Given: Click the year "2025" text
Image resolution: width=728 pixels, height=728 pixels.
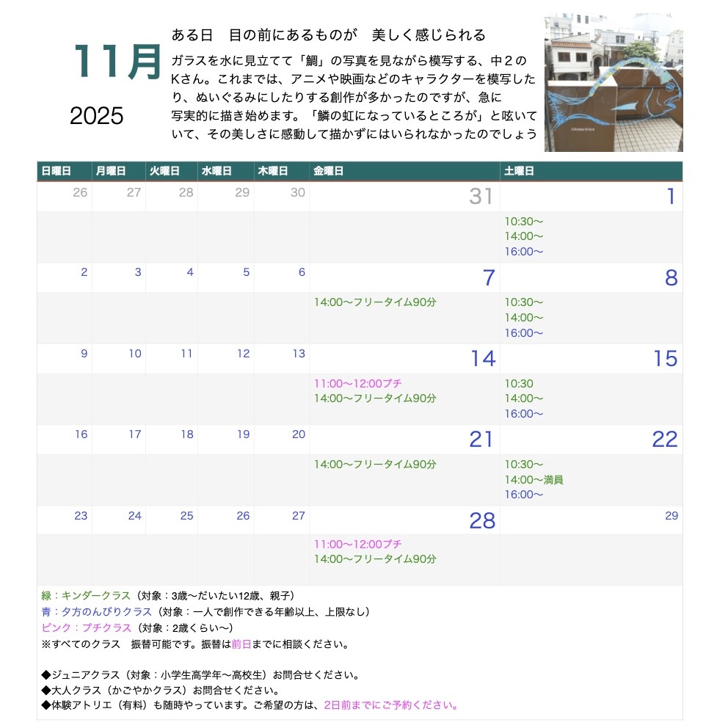Looking at the screenshot, I should [97, 116].
